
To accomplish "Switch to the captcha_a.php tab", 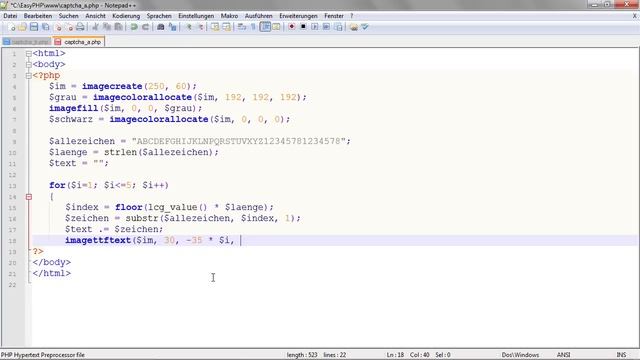I will pos(79,42).
